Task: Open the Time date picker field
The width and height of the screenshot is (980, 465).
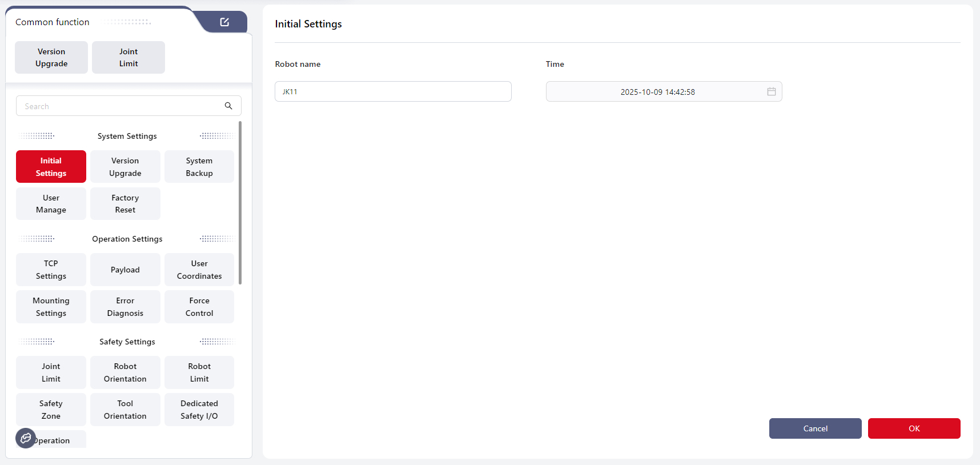Action: 657,91
